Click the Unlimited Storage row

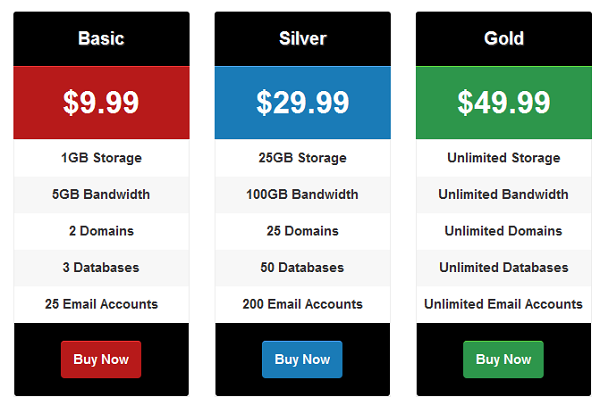tap(504, 158)
